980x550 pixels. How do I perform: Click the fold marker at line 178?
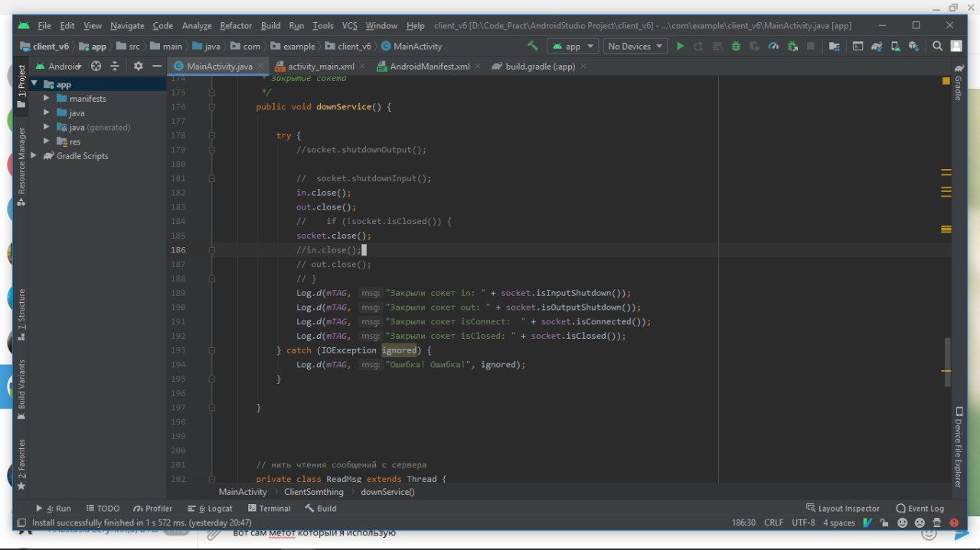pyautogui.click(x=212, y=135)
